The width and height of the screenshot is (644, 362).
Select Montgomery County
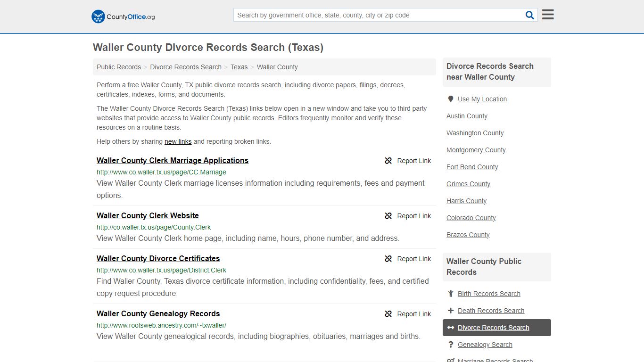pos(476,150)
